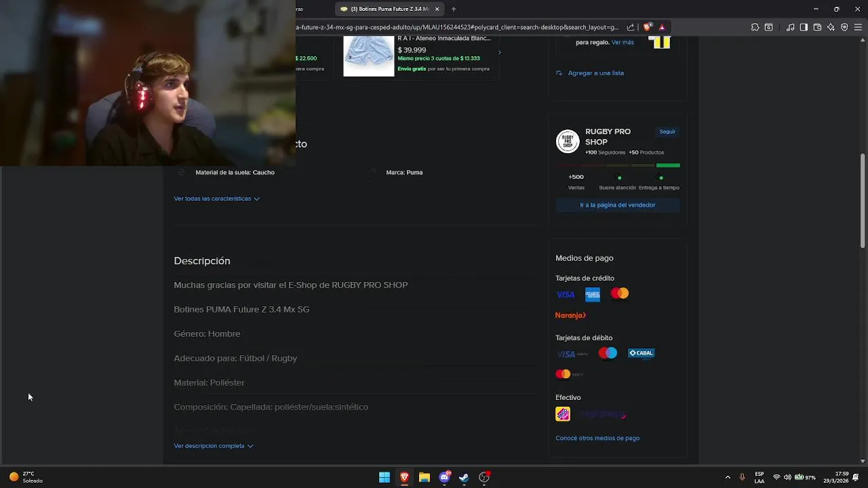Open a new browser tab
This screenshot has width=868, height=488.
tap(454, 9)
